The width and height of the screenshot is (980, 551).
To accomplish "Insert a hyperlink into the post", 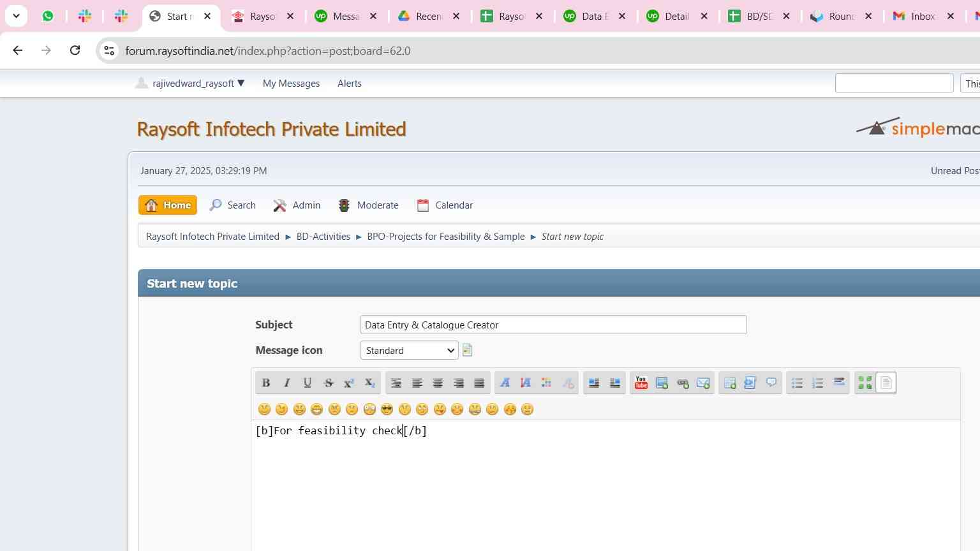I will point(683,383).
